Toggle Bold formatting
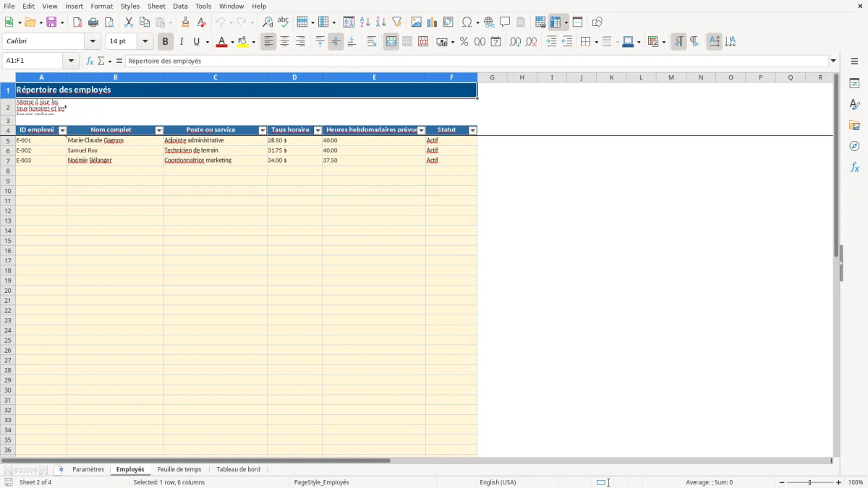Viewport: 868px width, 488px height. 165,42
